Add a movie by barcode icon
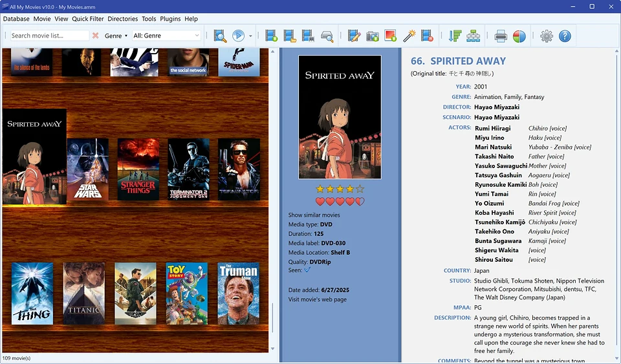This screenshot has width=621, height=364. coord(308,36)
